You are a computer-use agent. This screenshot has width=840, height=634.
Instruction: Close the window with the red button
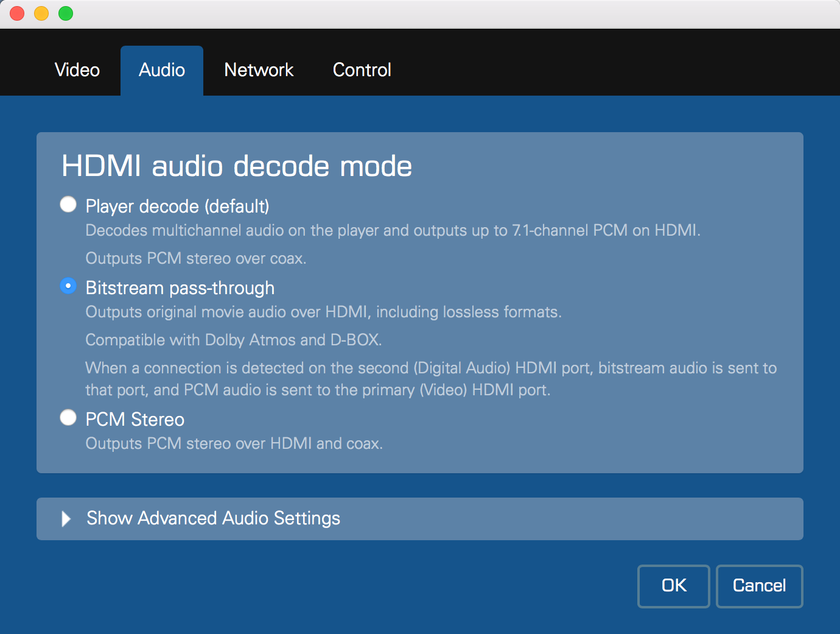[17, 13]
